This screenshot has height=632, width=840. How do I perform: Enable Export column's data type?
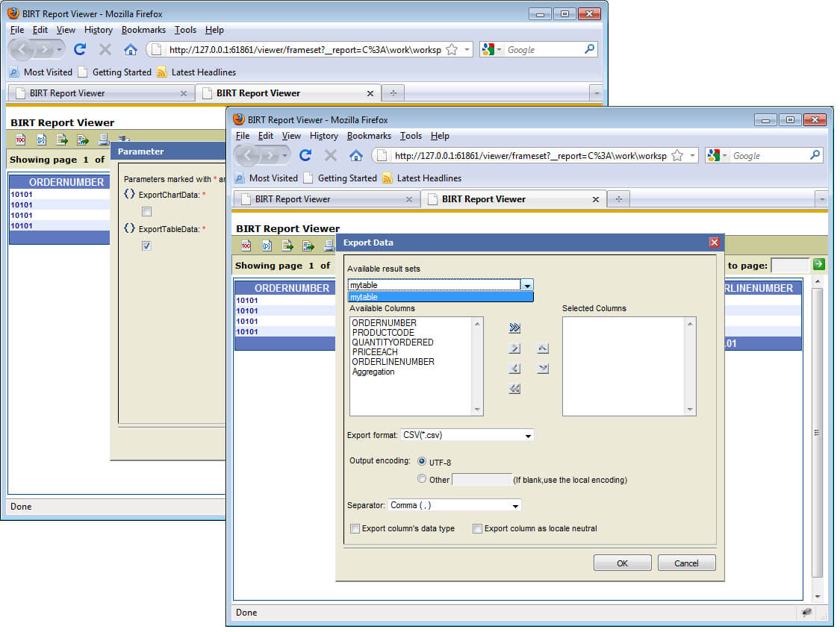[x=355, y=529]
